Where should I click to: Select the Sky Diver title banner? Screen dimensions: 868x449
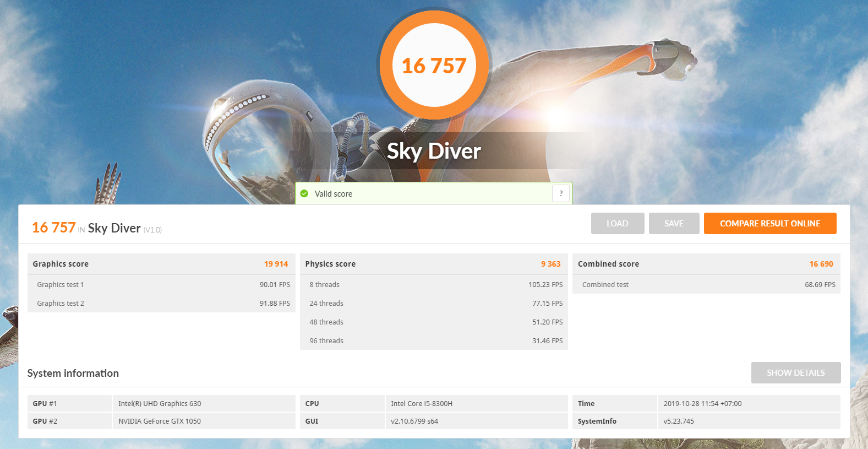pyautogui.click(x=434, y=151)
